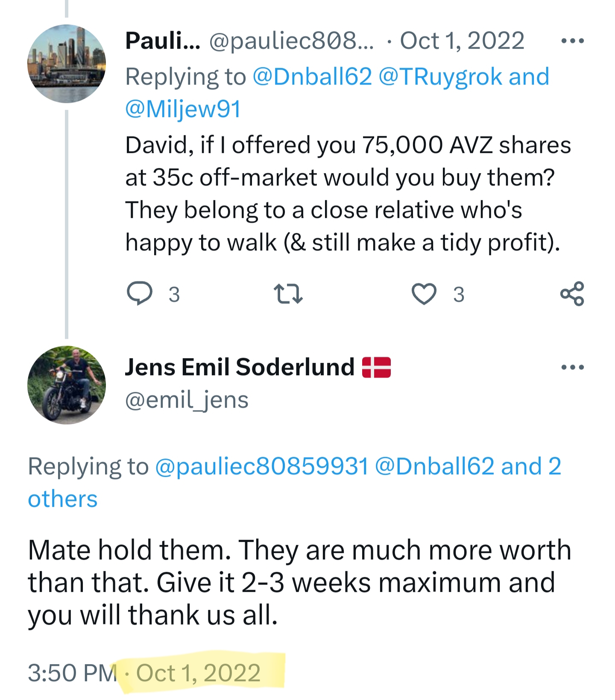Open the share icon on Pauliec's tweet

(572, 294)
